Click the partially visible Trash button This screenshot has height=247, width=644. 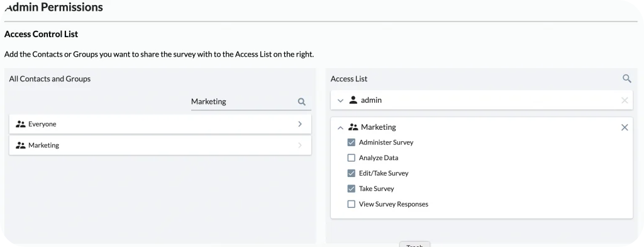pyautogui.click(x=415, y=244)
